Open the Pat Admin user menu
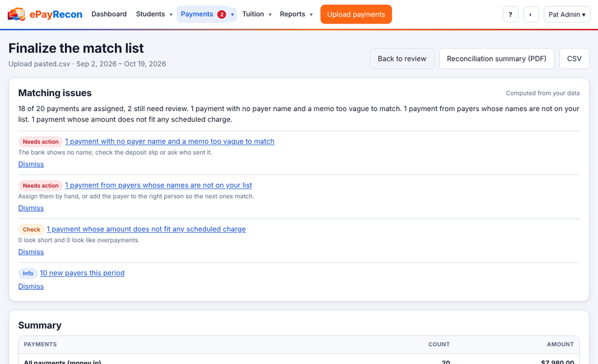This screenshot has width=598, height=364. [567, 14]
